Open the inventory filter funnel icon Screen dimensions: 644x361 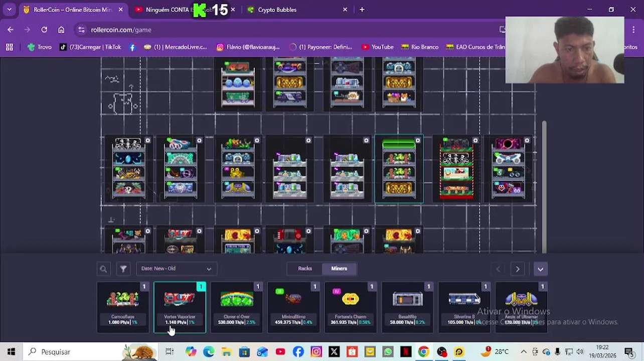pyautogui.click(x=123, y=269)
